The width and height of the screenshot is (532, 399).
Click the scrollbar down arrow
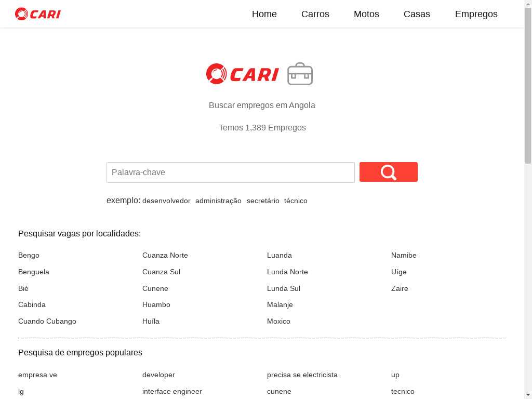point(528,395)
